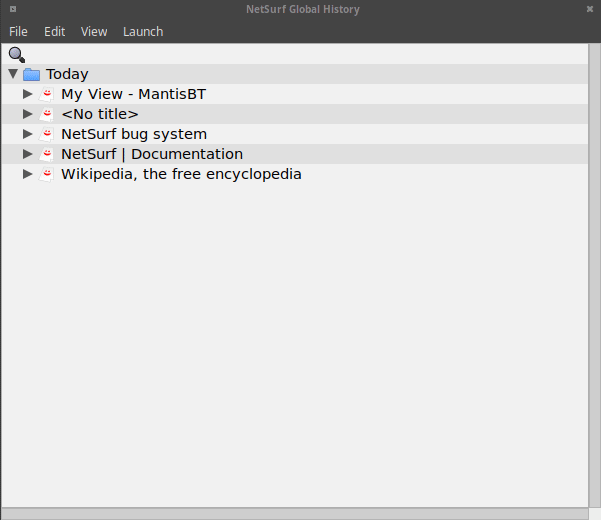Click the magnifying glass search icon

pos(16,54)
